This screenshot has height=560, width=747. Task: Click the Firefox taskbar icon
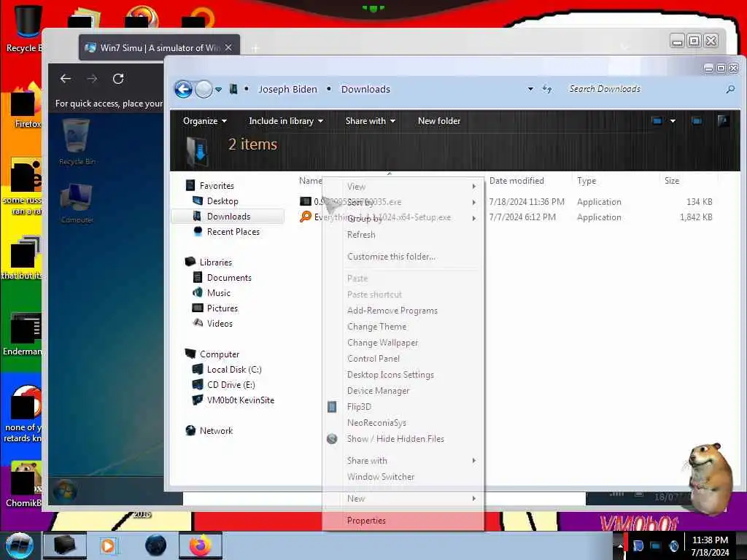201,545
